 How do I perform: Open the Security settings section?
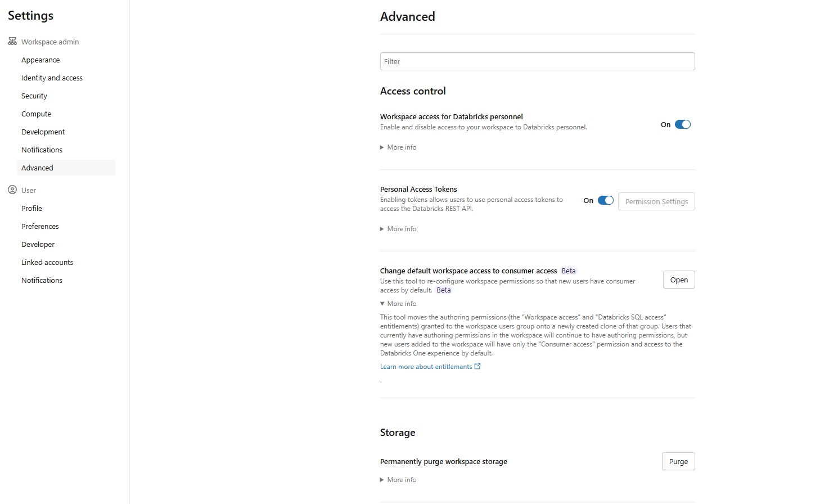[x=34, y=96]
